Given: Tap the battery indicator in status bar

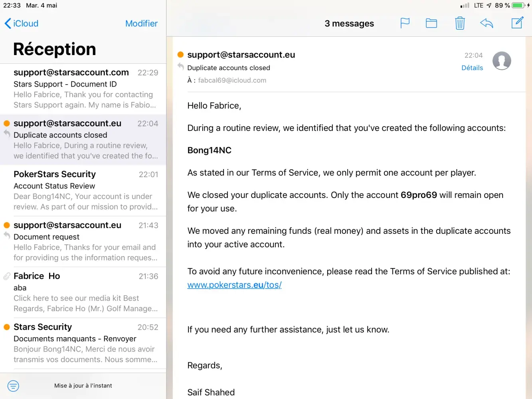Looking at the screenshot, I should tap(518, 6).
